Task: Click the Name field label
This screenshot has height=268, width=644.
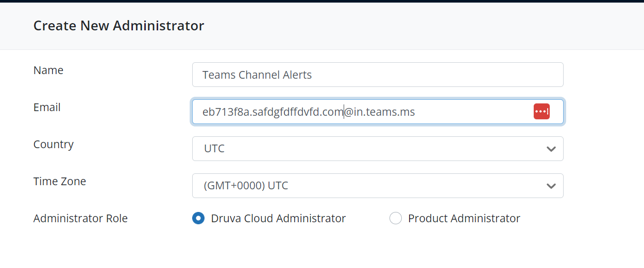Action: click(48, 70)
